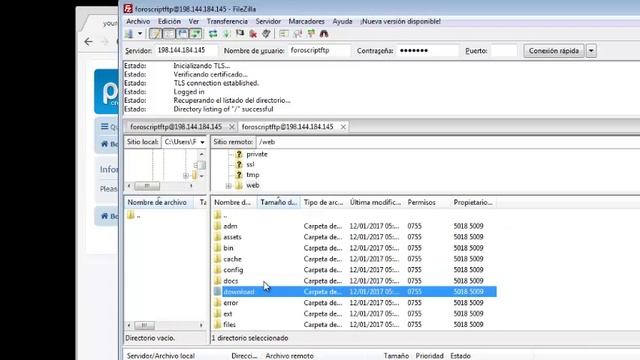This screenshot has width=640, height=360.
Task: Open the Sitio local path dropdown
Action: click(202, 142)
